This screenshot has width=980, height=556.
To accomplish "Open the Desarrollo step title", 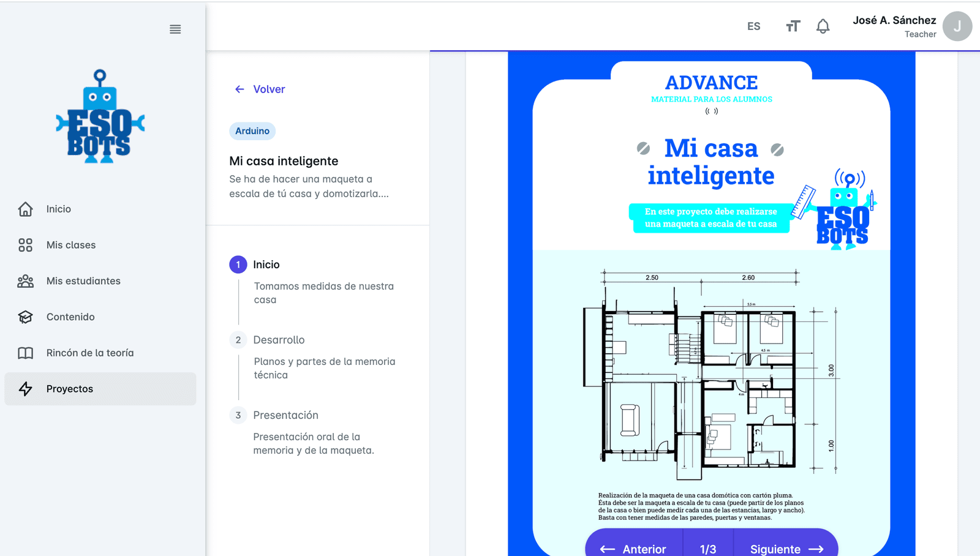I will (279, 340).
